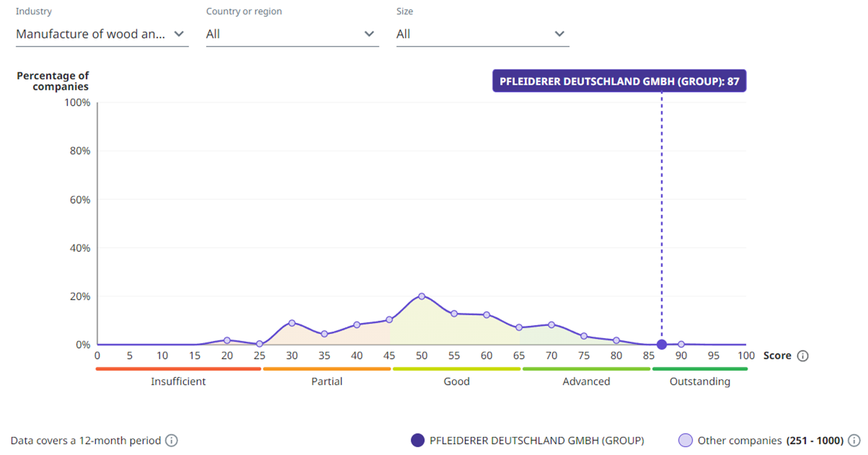Click the data point at score 80
Image resolution: width=868 pixels, height=455 pixels.
[616, 341]
